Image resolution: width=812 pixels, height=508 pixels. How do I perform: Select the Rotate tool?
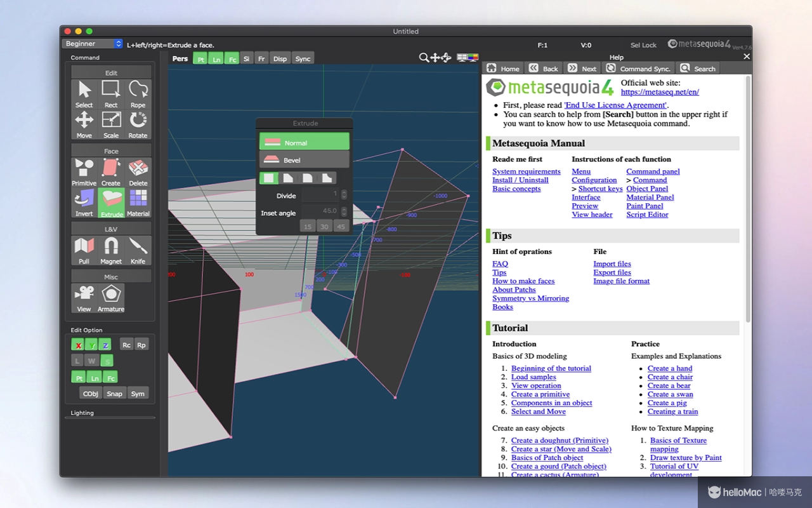tap(138, 125)
